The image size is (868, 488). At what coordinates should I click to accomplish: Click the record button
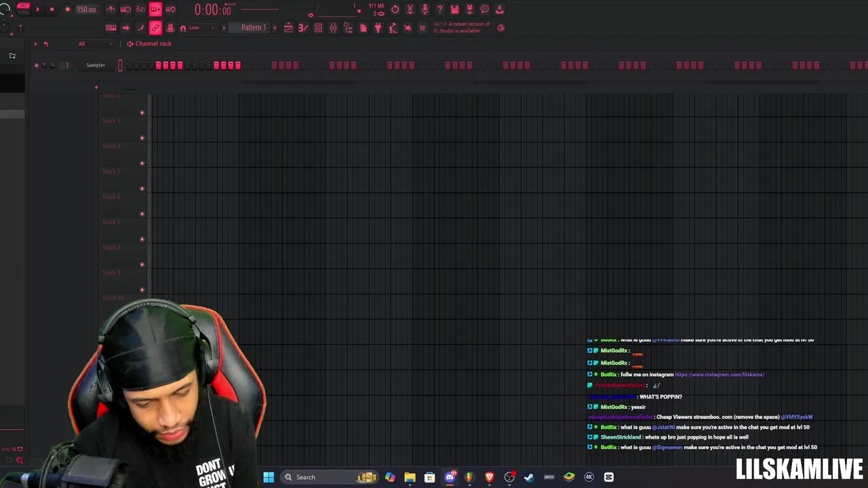point(67,9)
